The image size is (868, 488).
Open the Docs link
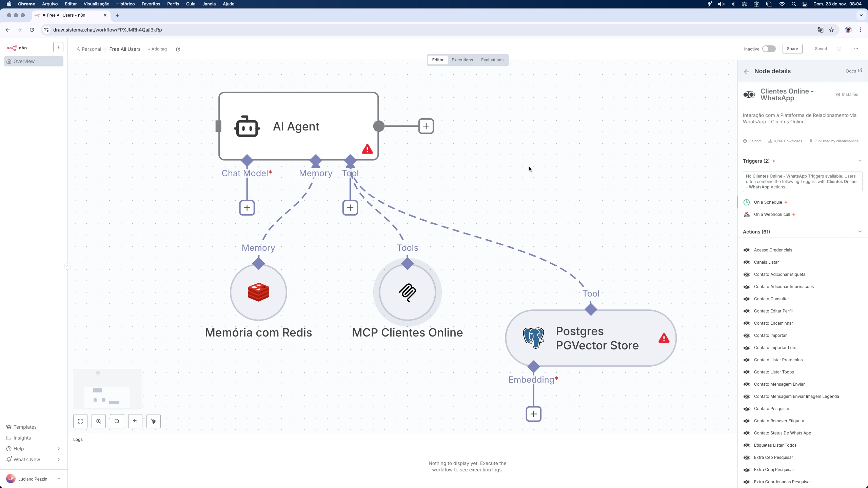[x=854, y=71]
